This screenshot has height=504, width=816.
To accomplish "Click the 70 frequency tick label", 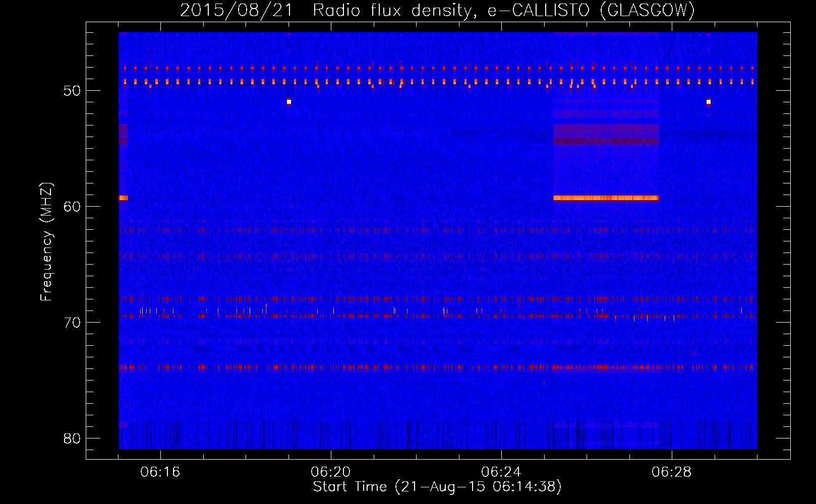I will tap(72, 323).
